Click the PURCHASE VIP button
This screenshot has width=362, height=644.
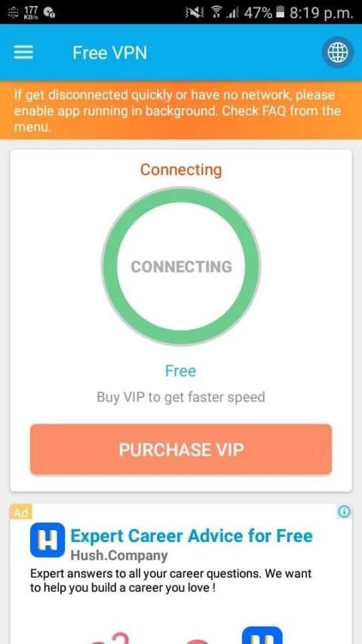[181, 449]
